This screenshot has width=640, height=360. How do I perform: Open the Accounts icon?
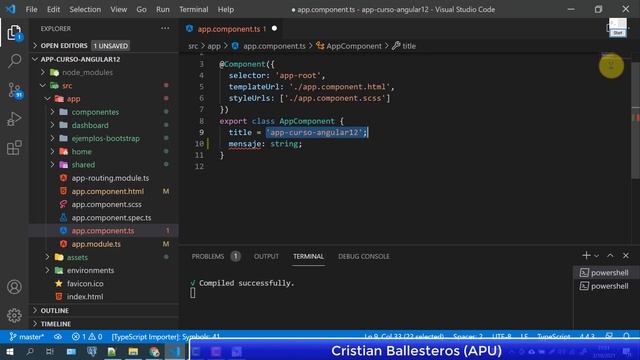click(14, 287)
